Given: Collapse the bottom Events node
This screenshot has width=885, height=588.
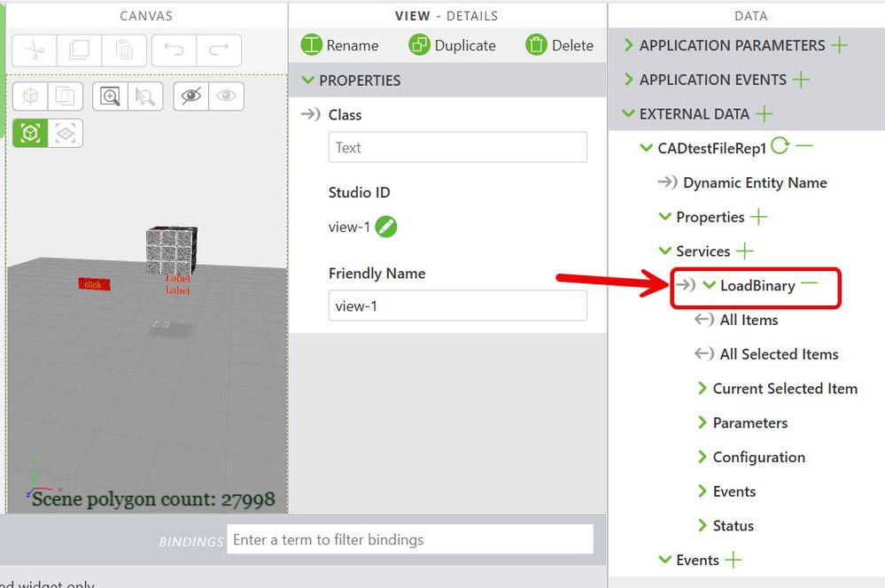Looking at the screenshot, I should coord(665,560).
